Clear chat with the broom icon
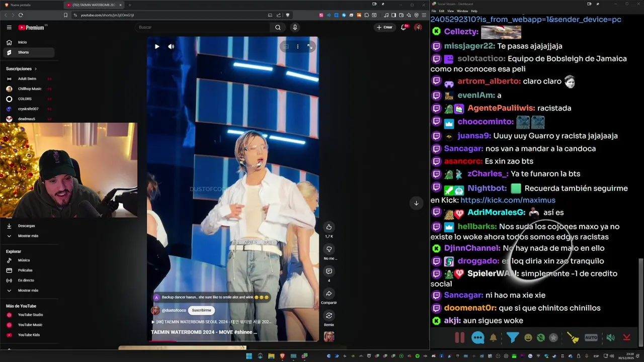The width and height of the screenshot is (644, 362). pos(573,338)
